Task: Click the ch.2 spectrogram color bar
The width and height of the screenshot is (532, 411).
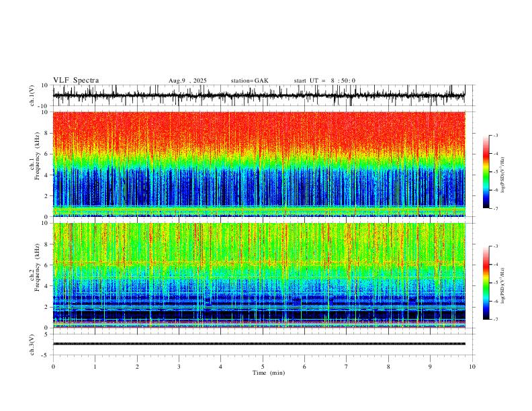Action: point(486,283)
